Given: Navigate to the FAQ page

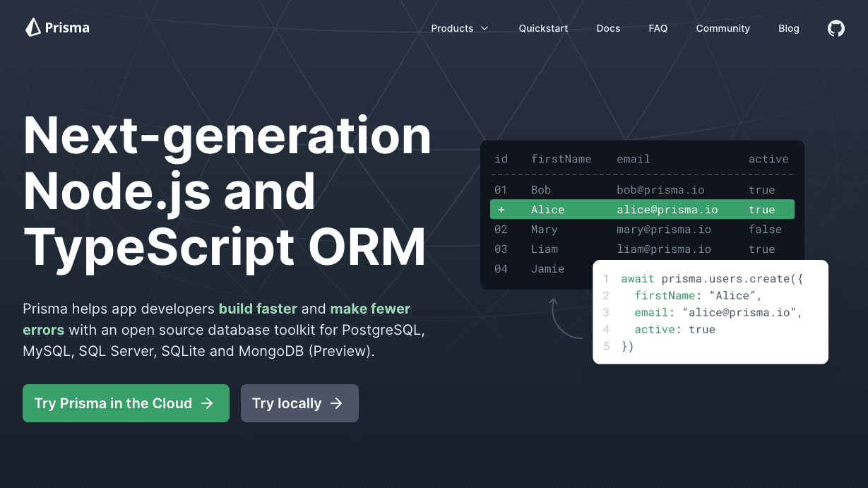Looking at the screenshot, I should tap(658, 28).
